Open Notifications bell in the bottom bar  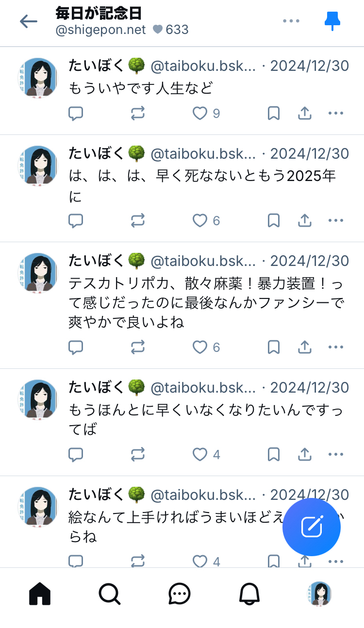[249, 594]
